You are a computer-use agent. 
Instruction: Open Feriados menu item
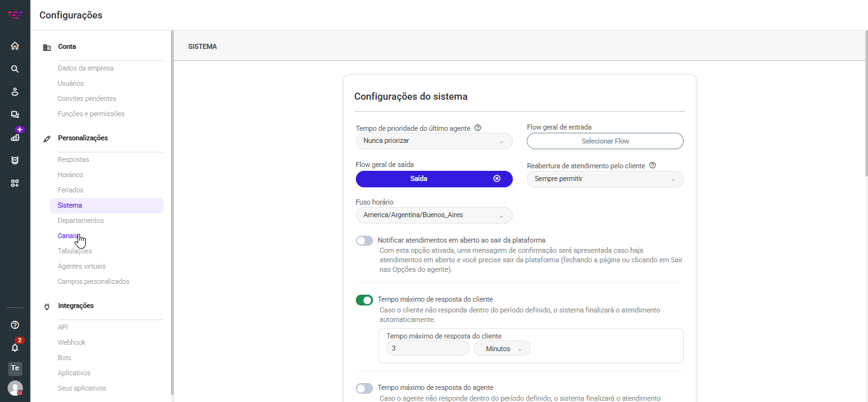(71, 190)
